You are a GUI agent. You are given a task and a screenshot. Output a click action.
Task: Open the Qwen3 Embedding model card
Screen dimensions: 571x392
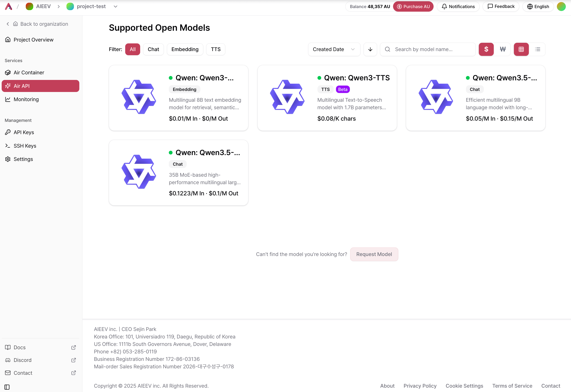point(179,98)
